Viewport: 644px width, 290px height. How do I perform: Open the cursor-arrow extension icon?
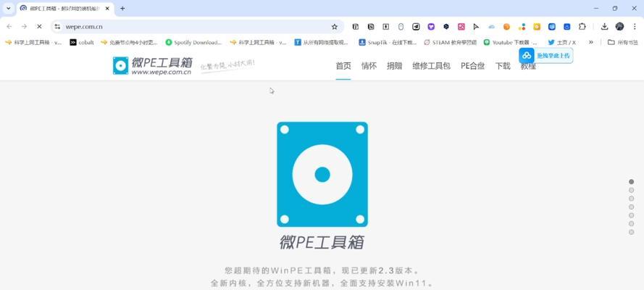(x=476, y=27)
